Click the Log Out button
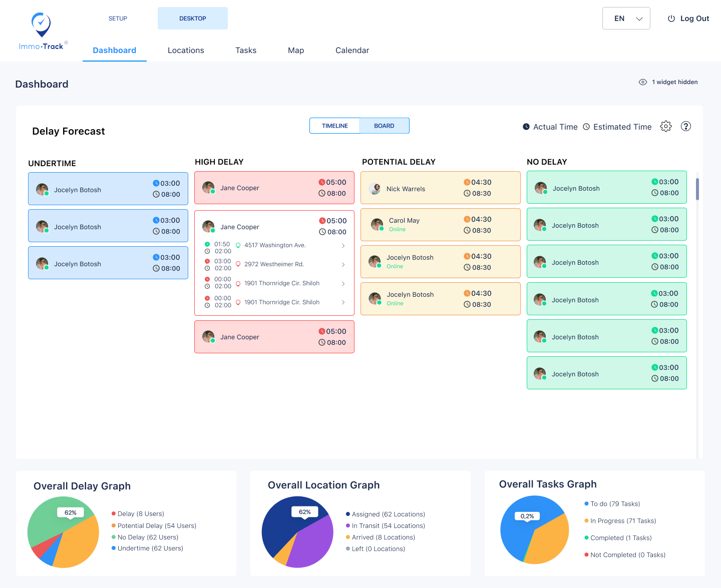This screenshot has height=588, width=721. (x=688, y=19)
